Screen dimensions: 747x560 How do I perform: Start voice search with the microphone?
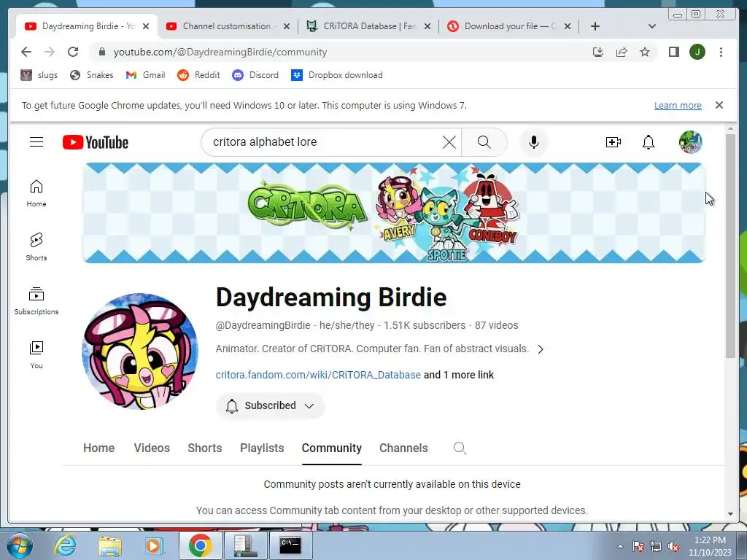coord(533,142)
